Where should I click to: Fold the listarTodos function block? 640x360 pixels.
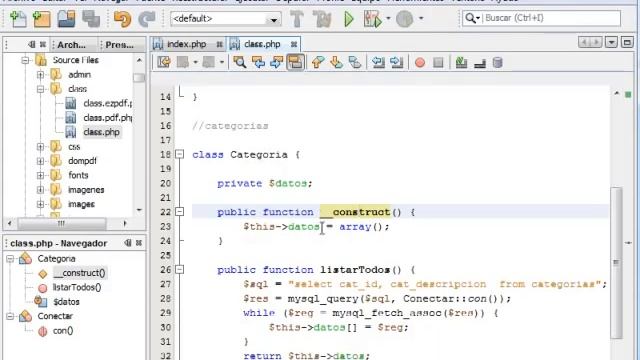(x=179, y=269)
